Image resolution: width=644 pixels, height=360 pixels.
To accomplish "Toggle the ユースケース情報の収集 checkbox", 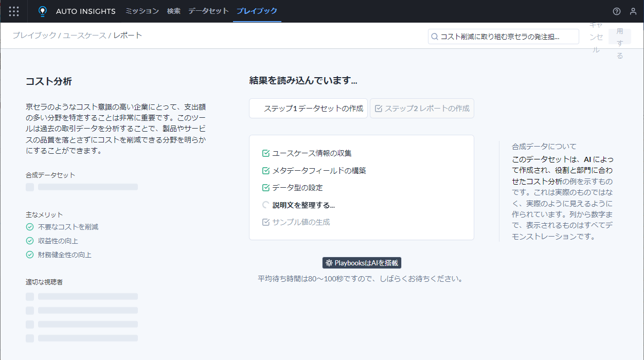I will pyautogui.click(x=266, y=153).
